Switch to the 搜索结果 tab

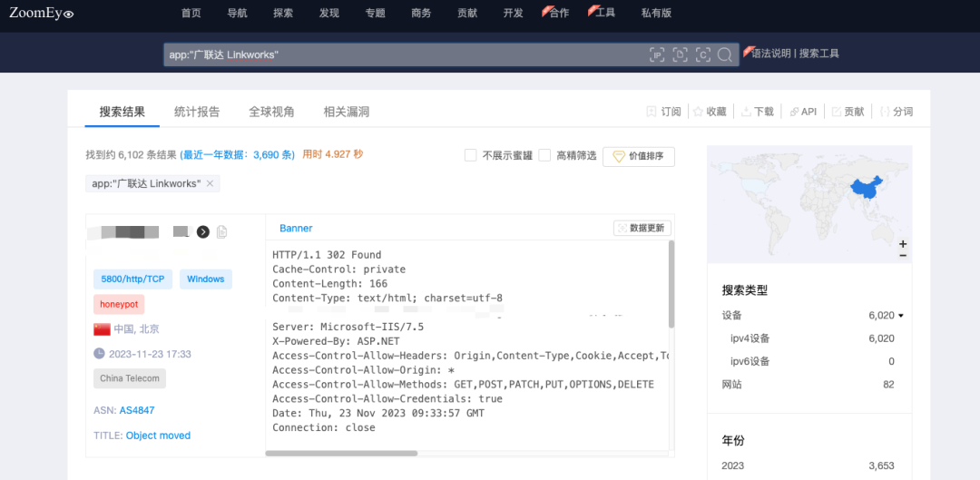(x=122, y=112)
